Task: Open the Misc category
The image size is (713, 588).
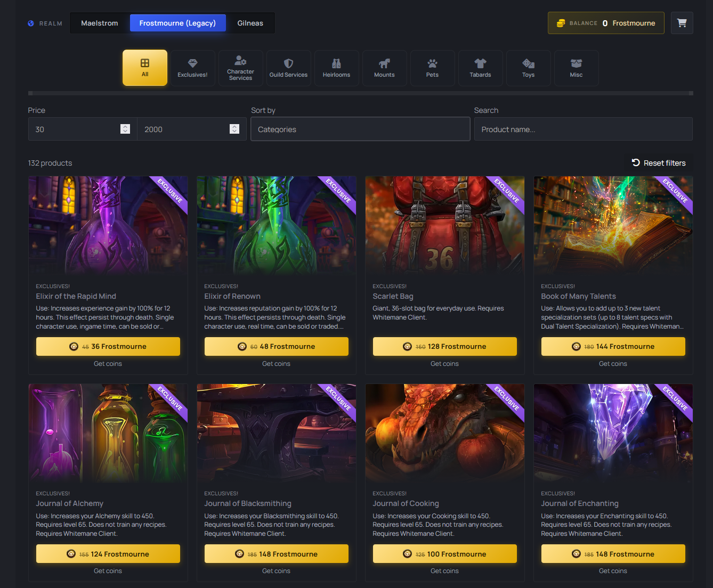Action: coord(577,68)
